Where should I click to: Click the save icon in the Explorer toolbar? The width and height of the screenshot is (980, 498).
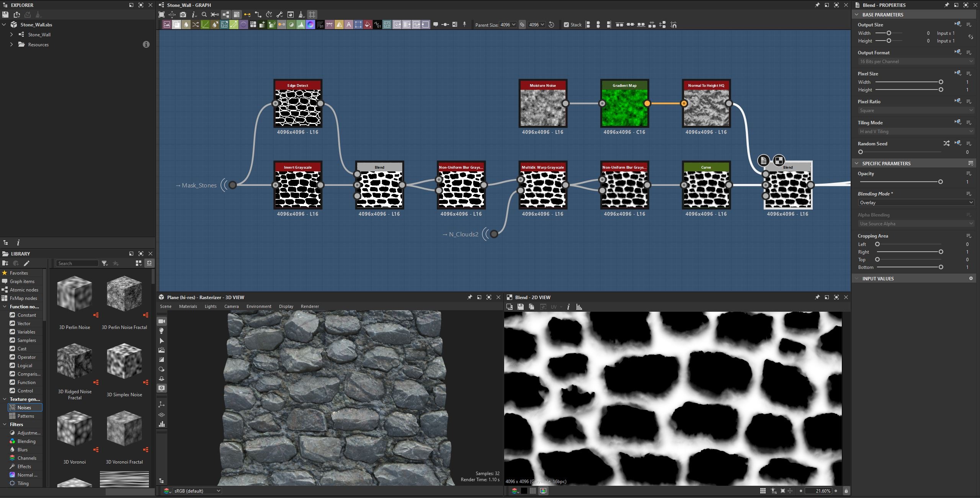(5, 15)
